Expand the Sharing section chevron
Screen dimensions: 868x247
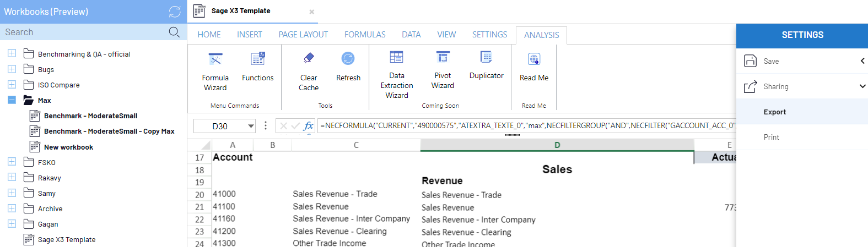coord(862,86)
